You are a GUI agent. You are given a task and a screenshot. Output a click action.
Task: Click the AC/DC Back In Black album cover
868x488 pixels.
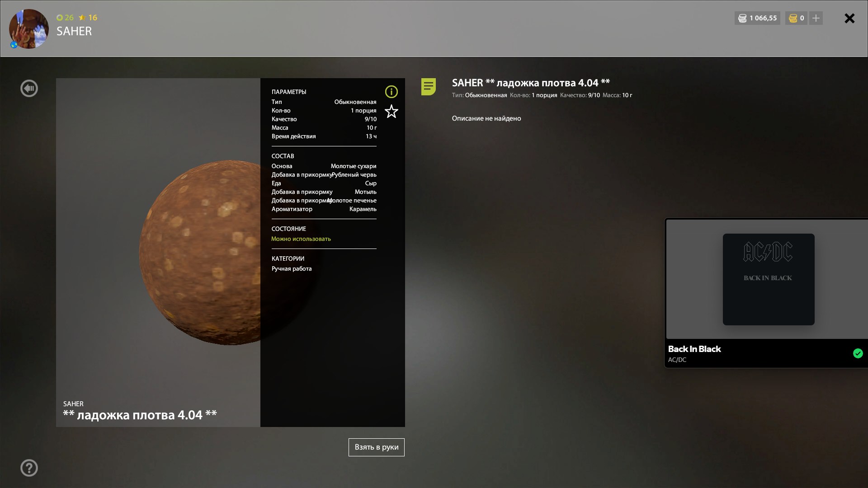click(x=768, y=279)
